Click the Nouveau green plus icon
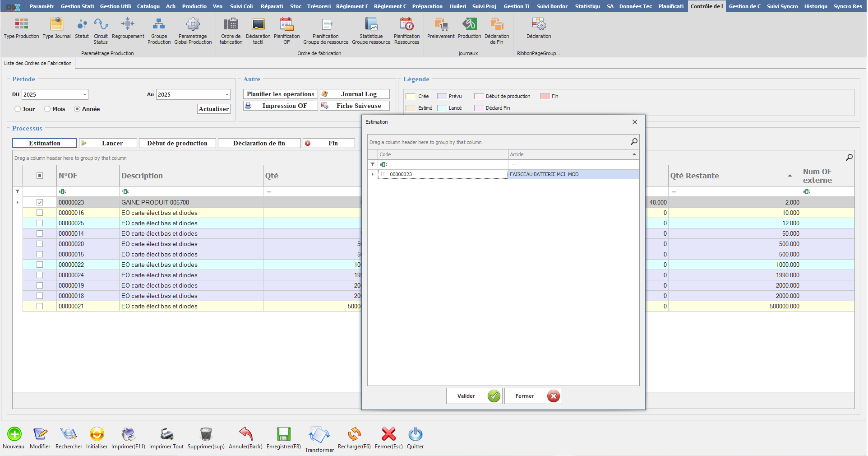 (x=14, y=434)
